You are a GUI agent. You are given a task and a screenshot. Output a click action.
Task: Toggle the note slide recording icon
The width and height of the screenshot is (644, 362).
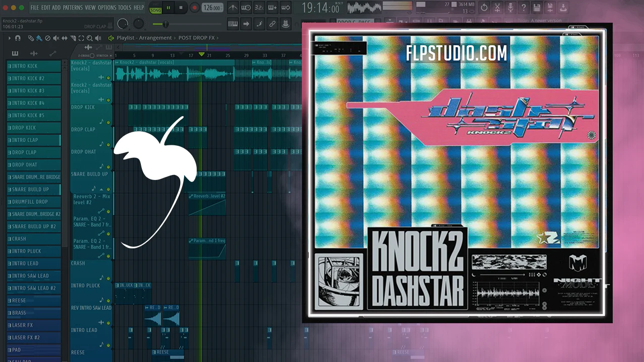pyautogui.click(x=259, y=24)
